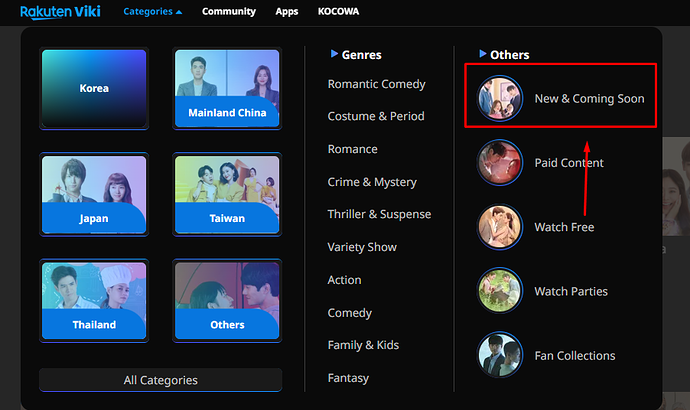This screenshot has height=410, width=690.
Task: Pick the Japan category tile
Action: pos(94,194)
